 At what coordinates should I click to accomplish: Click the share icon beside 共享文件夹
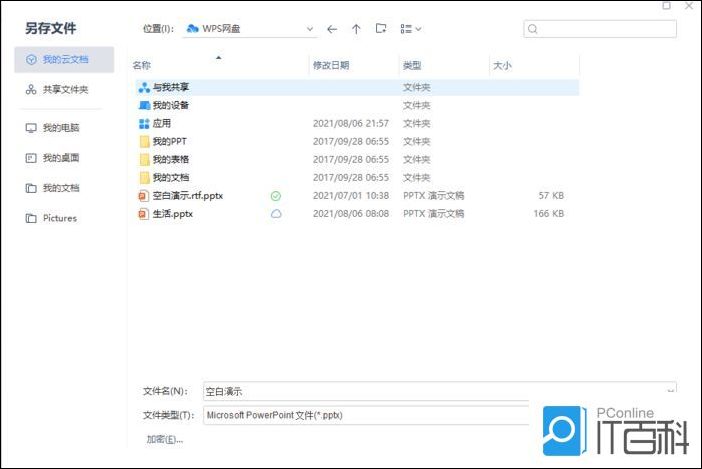31,90
